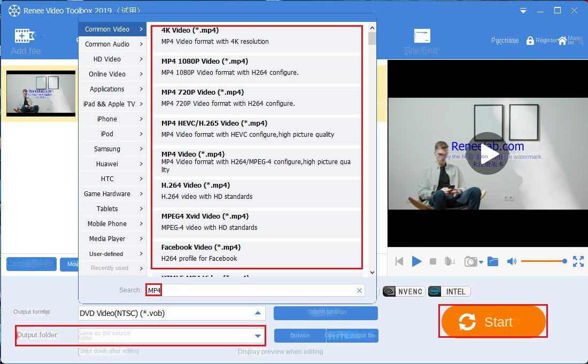Select MP4 HEVC/H.265 Video format
Image resolution: width=588 pixels, height=364 pixels.
point(257,130)
